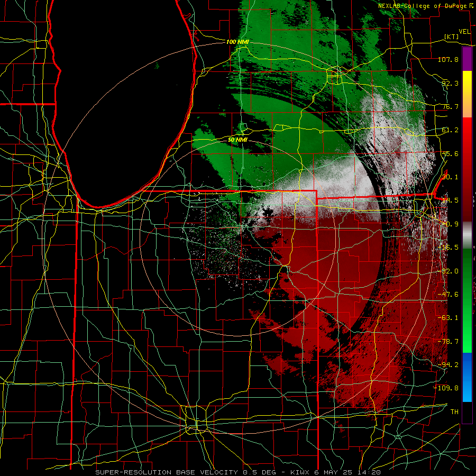476x476 pixels.
Task: Click the -47.6 value on velocity scale
Action: 448,295
